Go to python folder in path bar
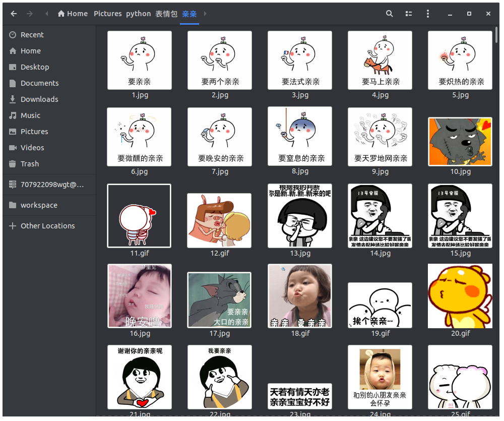This screenshot has width=504, height=421. pos(138,14)
